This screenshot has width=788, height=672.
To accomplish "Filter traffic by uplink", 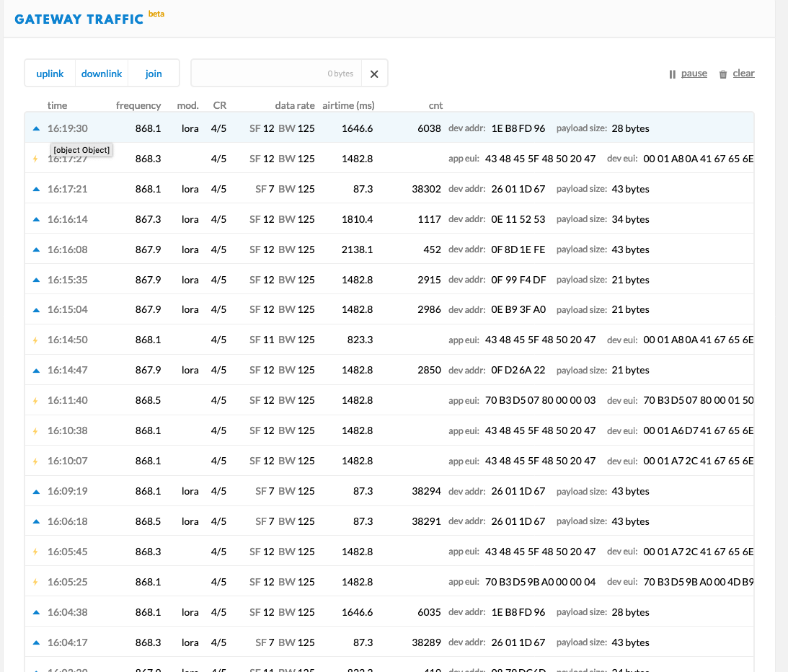I will pyautogui.click(x=50, y=74).
